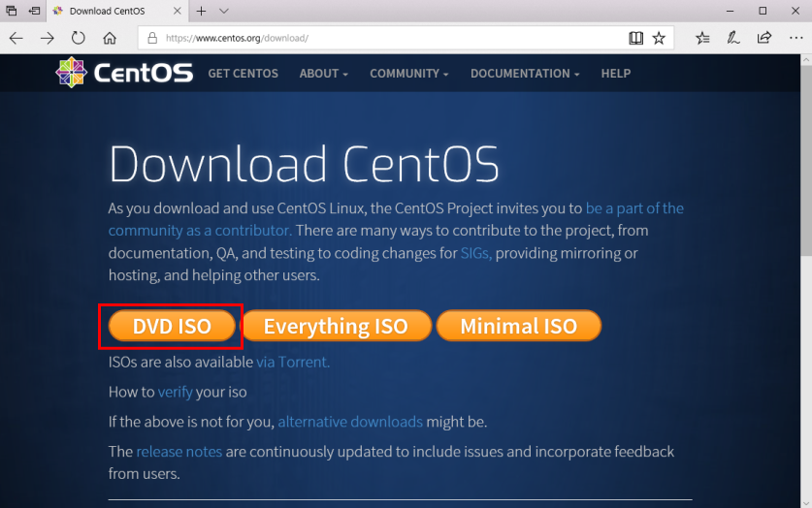Follow the SIGs link

point(476,253)
